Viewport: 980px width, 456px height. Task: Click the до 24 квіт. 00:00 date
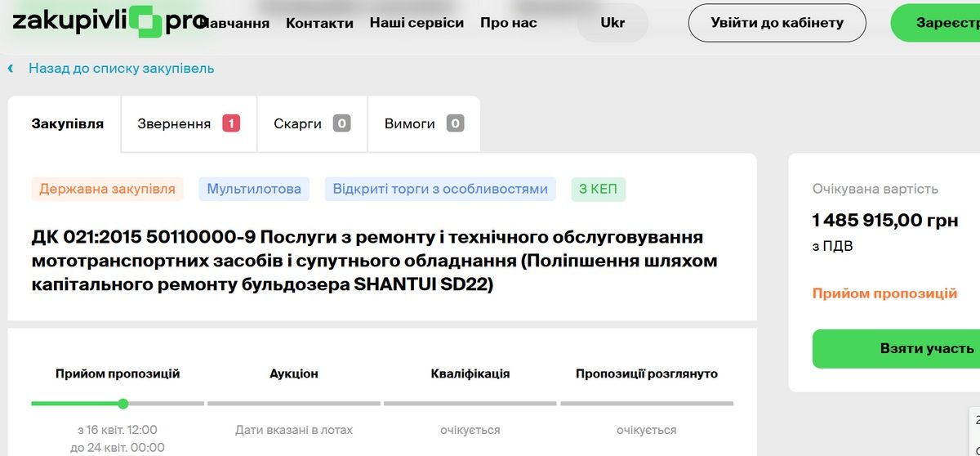coord(118,448)
